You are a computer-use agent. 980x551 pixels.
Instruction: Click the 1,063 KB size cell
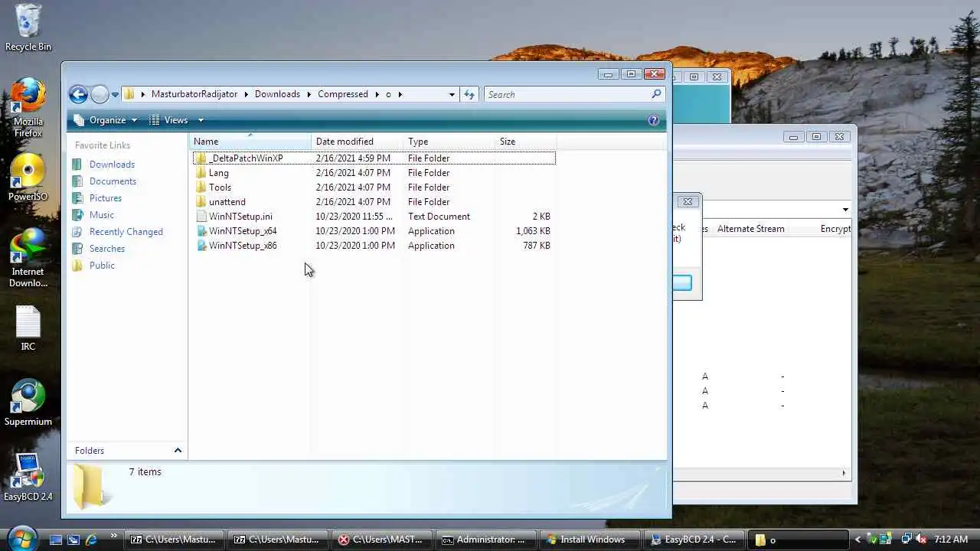532,231
